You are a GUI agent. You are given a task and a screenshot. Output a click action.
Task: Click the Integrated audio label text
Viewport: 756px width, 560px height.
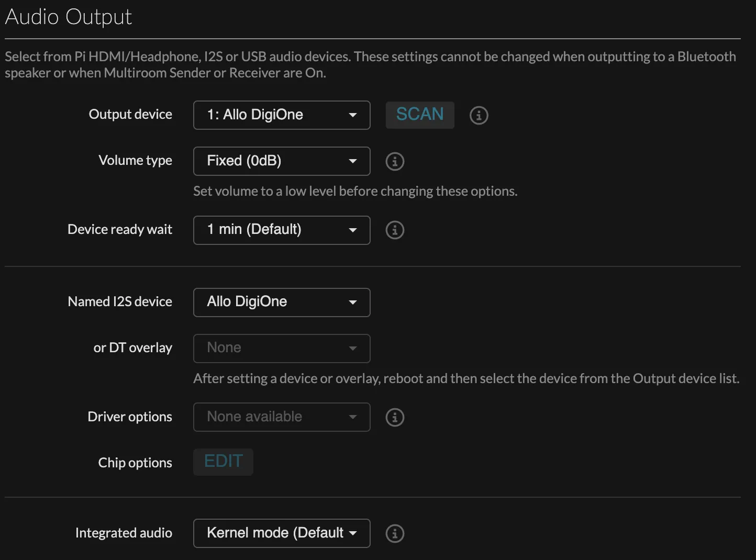click(x=124, y=533)
